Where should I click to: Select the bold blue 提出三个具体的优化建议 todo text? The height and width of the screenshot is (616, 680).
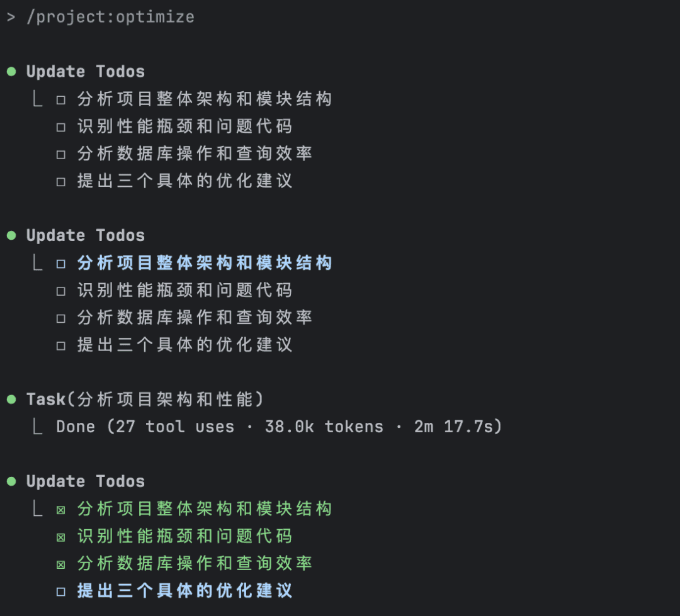click(x=184, y=591)
